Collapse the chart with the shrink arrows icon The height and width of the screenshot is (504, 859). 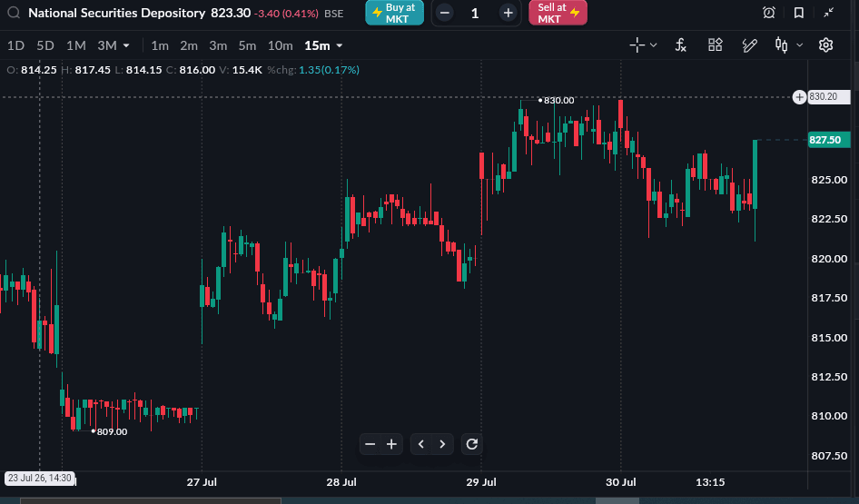(x=829, y=13)
